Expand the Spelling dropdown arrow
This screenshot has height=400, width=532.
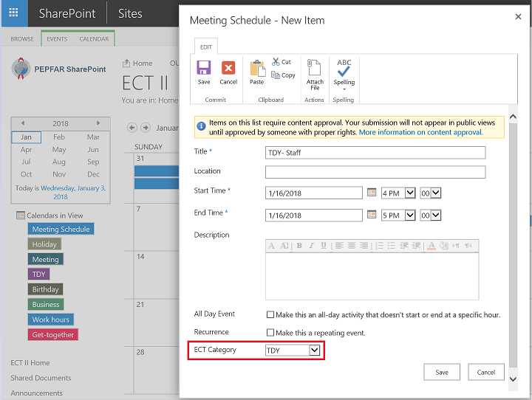[x=344, y=89]
